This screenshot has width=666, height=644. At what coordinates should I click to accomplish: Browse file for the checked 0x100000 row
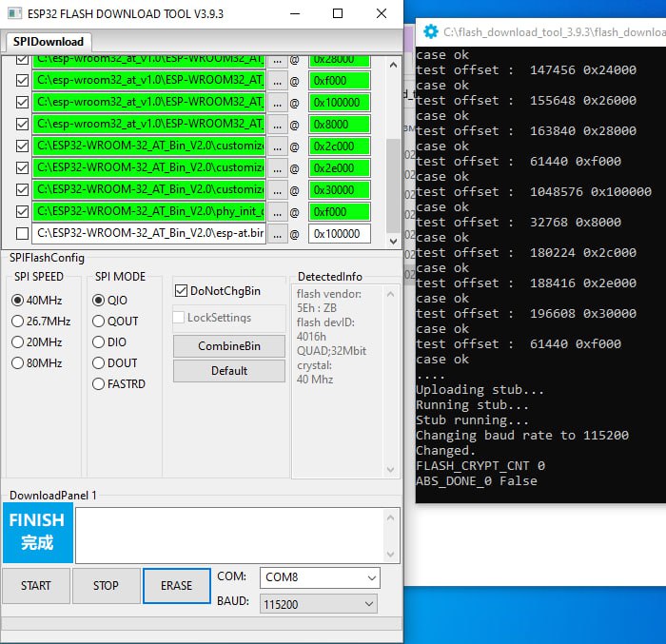point(278,103)
